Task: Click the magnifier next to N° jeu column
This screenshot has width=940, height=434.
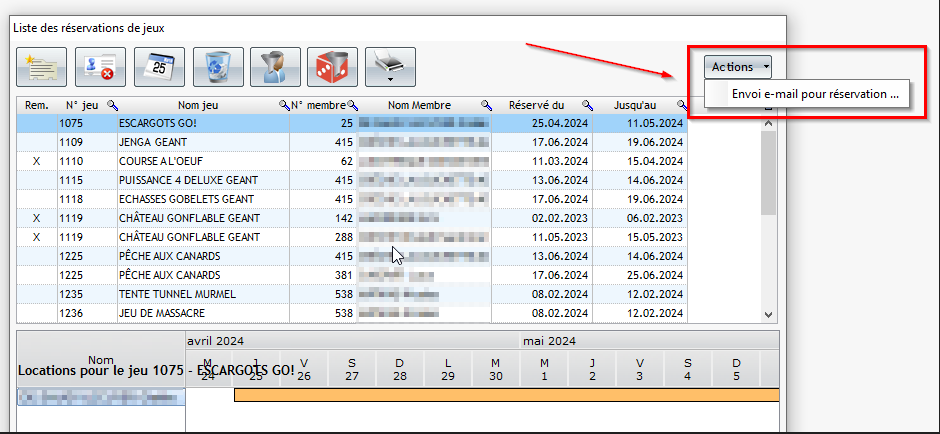Action: click(113, 105)
